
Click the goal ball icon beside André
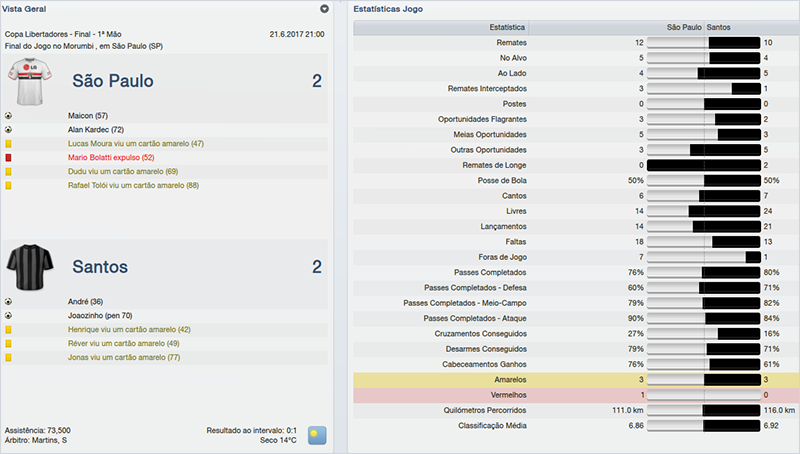tap(8, 301)
